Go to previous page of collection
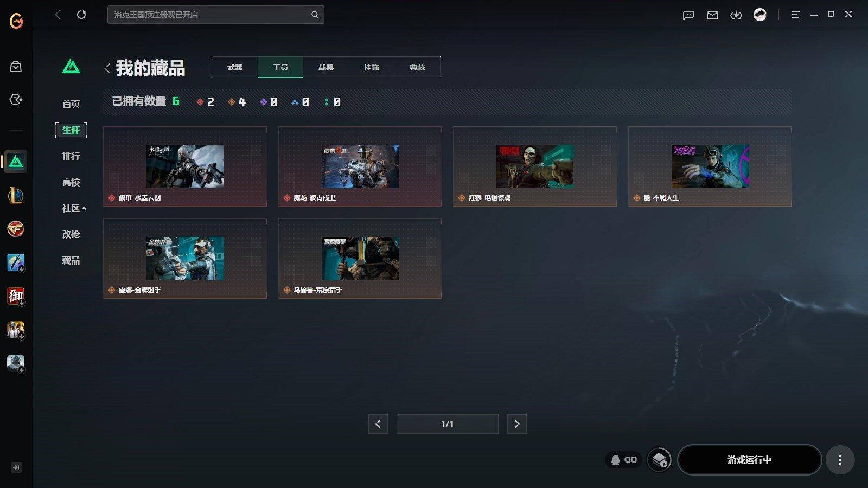Viewport: 868px width, 488px height. coord(378,424)
